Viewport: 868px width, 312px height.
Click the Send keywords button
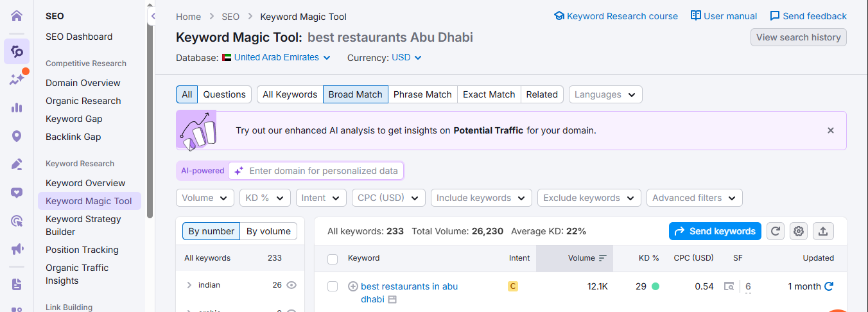click(715, 231)
